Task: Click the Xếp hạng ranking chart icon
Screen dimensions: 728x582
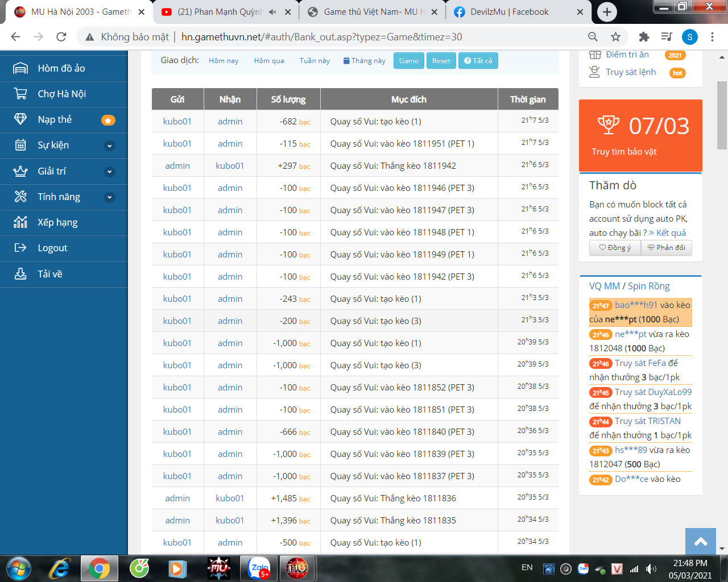Action: tap(20, 222)
